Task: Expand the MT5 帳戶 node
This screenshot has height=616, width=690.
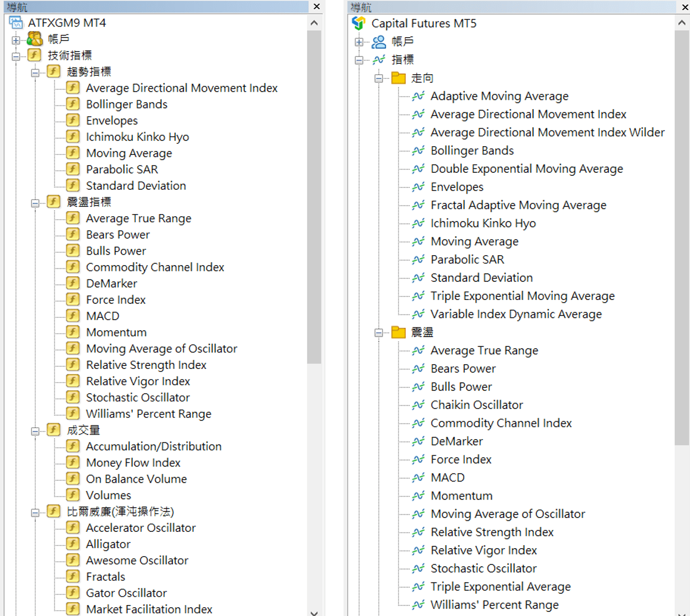Action: click(x=359, y=42)
